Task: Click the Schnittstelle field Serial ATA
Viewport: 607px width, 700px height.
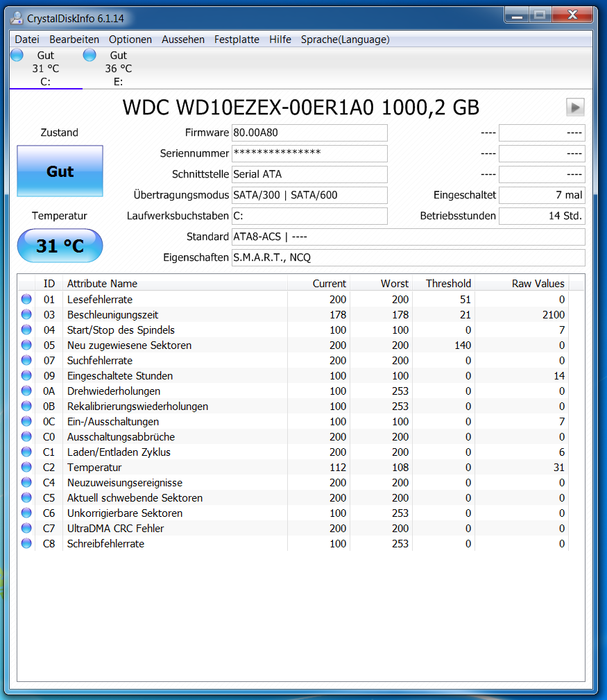Action: [x=309, y=174]
